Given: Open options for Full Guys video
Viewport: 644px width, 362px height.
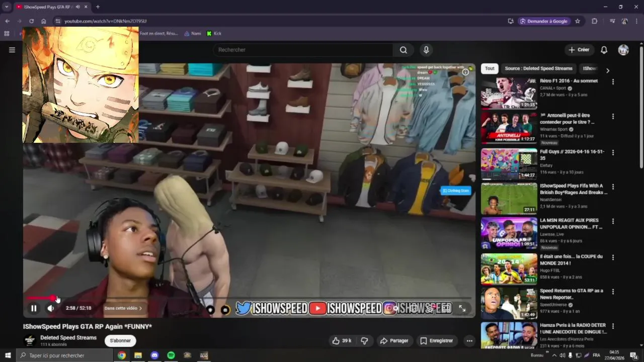Looking at the screenshot, I should pyautogui.click(x=613, y=152).
